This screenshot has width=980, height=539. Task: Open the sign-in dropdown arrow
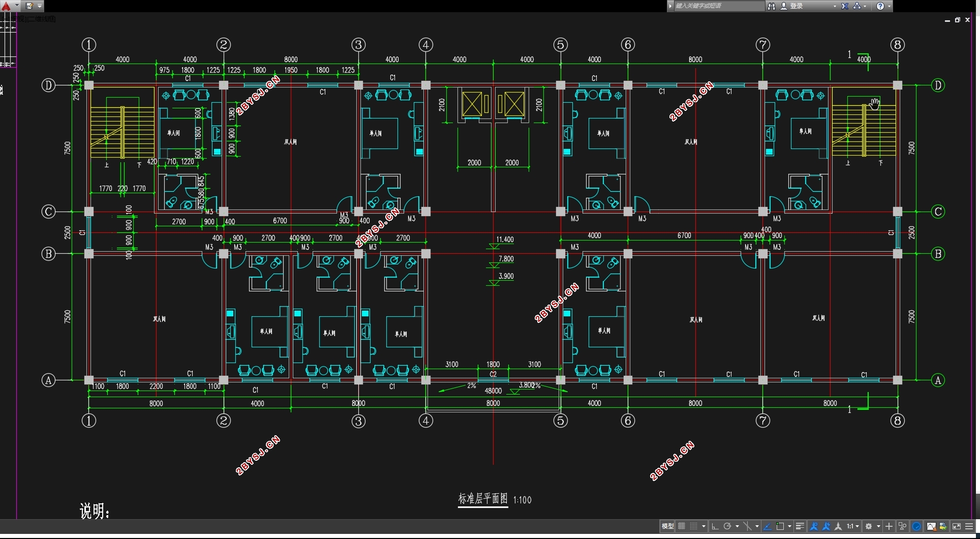(835, 6)
